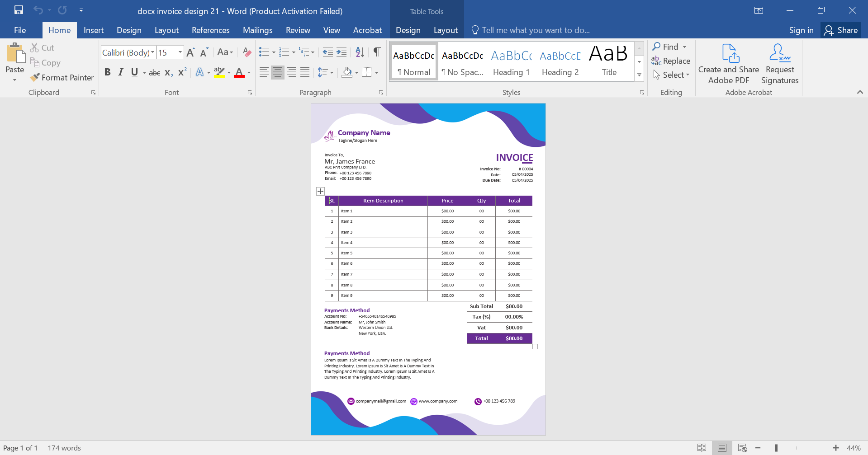Click Sign in at top right
Screen dimensions: 868x455
point(801,30)
